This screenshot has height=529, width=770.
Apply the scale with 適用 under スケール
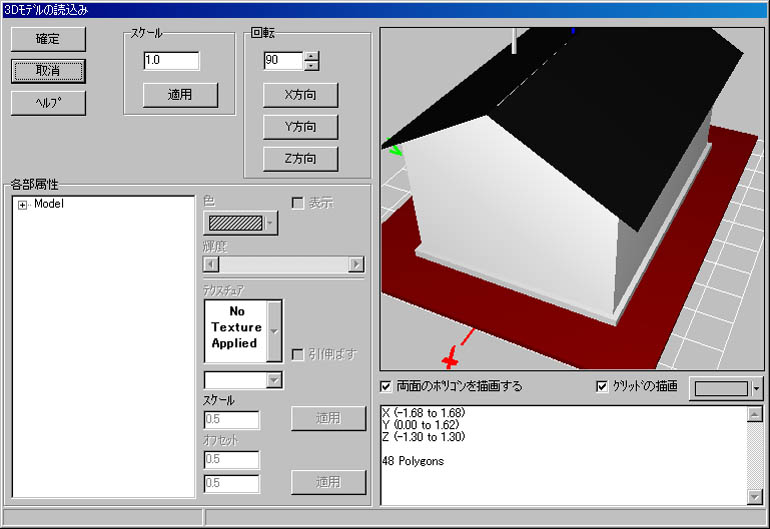coord(180,95)
